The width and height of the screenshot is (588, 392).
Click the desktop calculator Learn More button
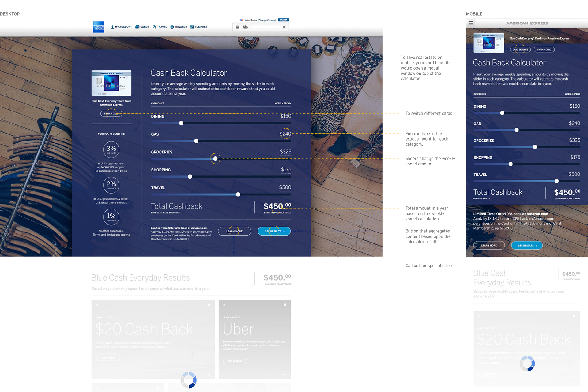pyautogui.click(x=234, y=231)
